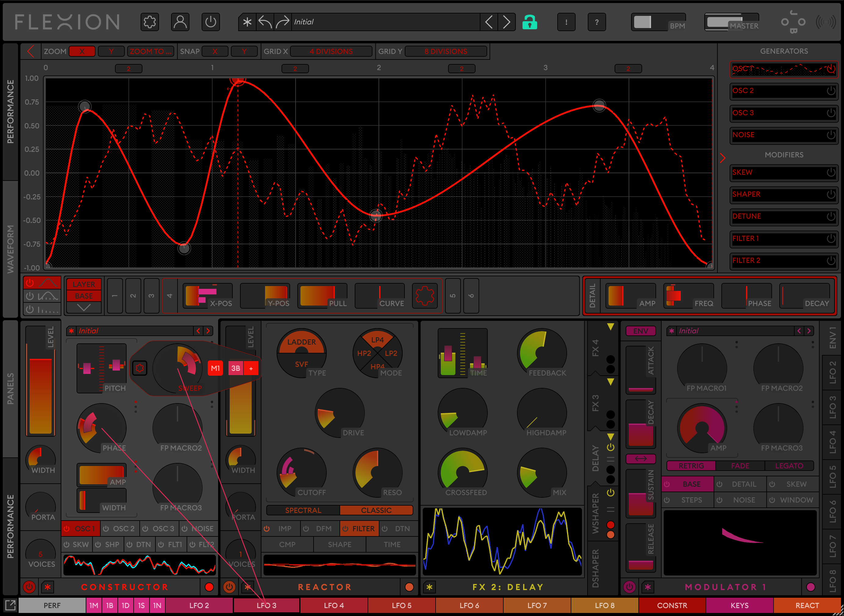Click the envelope loop arrows icon
This screenshot has height=616, width=844.
click(641, 459)
